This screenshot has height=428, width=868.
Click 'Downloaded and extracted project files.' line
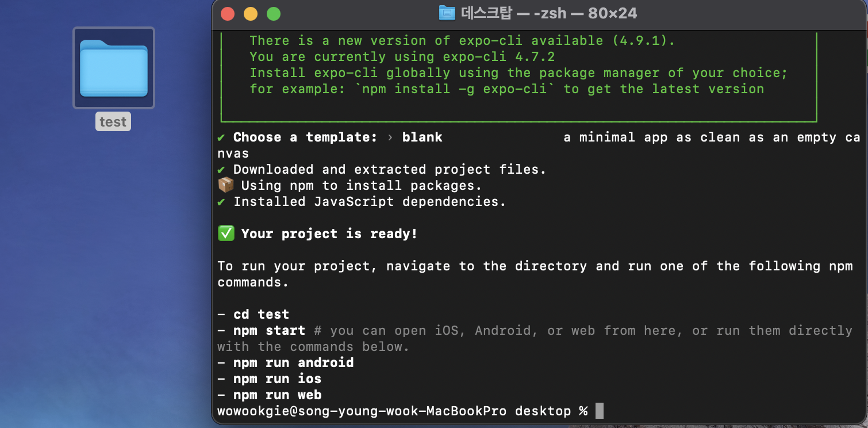pyautogui.click(x=390, y=169)
